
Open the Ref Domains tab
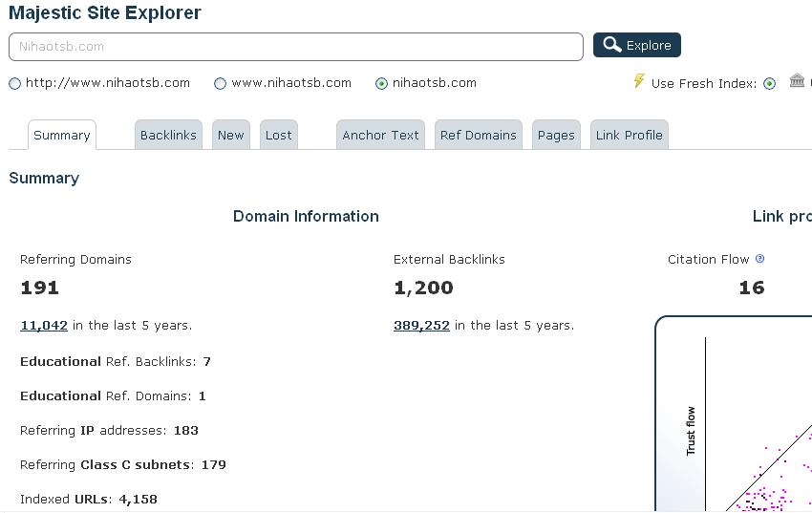479,135
